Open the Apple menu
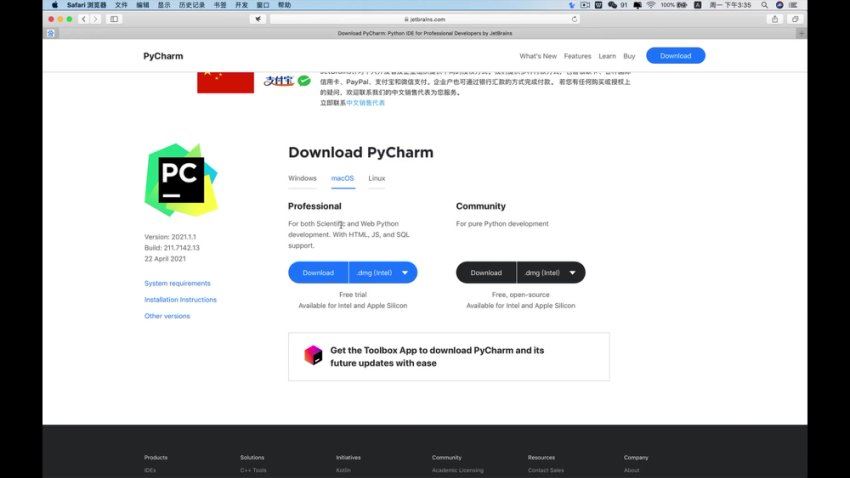850x478 pixels. [x=55, y=5]
